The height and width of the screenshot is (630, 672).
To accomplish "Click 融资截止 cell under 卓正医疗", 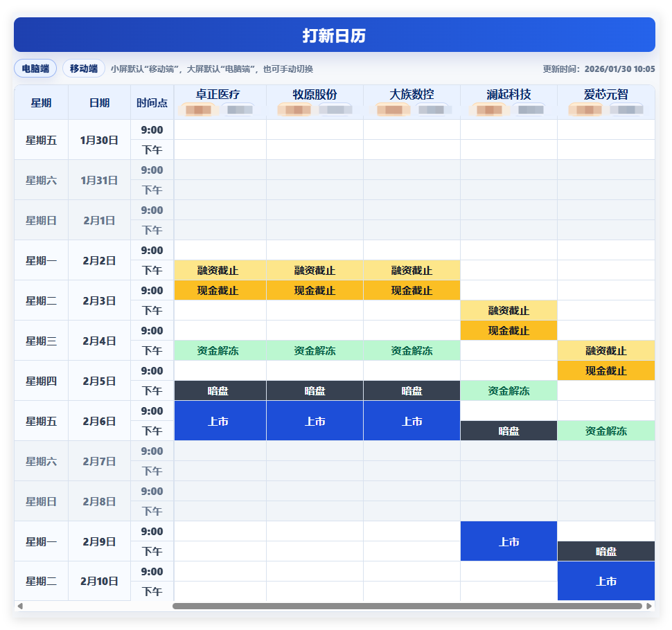I will coord(218,271).
